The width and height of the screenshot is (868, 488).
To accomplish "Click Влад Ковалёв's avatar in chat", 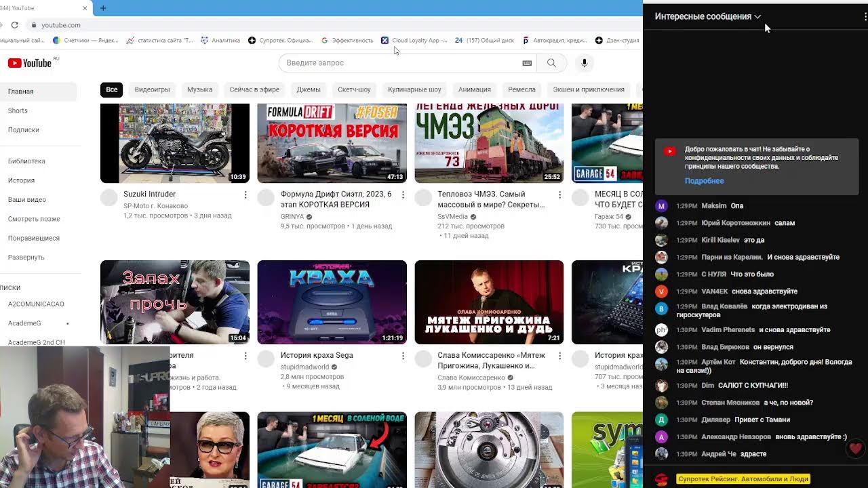I will [x=662, y=309].
